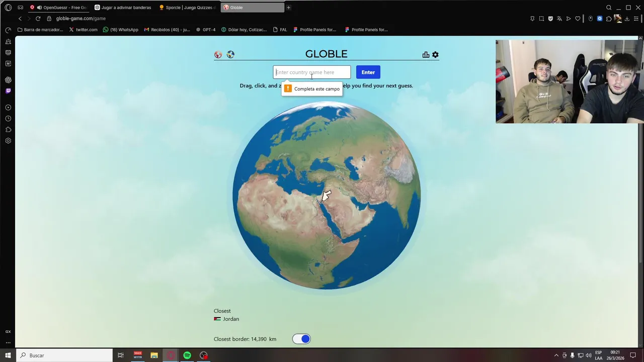Open the Barra de marcadores bookmark folder
This screenshot has width=644, height=362.
pos(40,30)
